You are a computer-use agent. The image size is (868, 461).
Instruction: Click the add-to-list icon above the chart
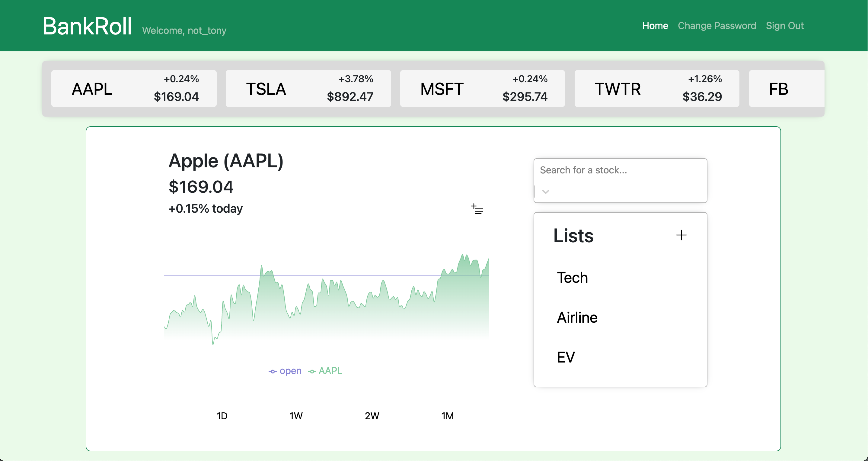click(477, 209)
